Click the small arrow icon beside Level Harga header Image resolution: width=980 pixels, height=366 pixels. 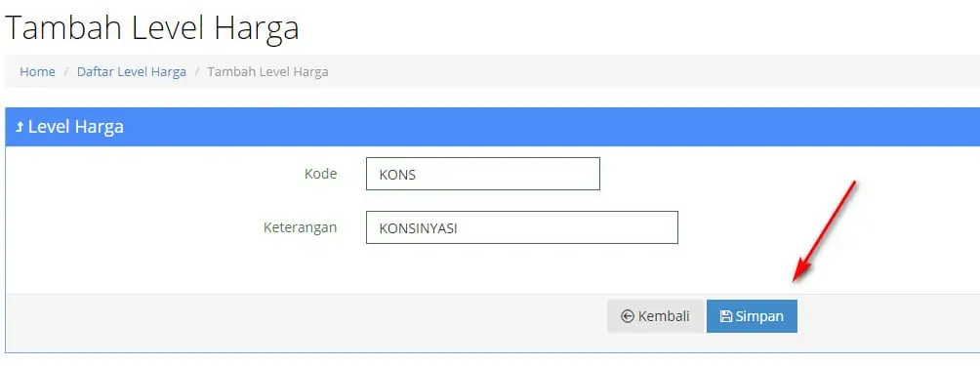point(20,128)
